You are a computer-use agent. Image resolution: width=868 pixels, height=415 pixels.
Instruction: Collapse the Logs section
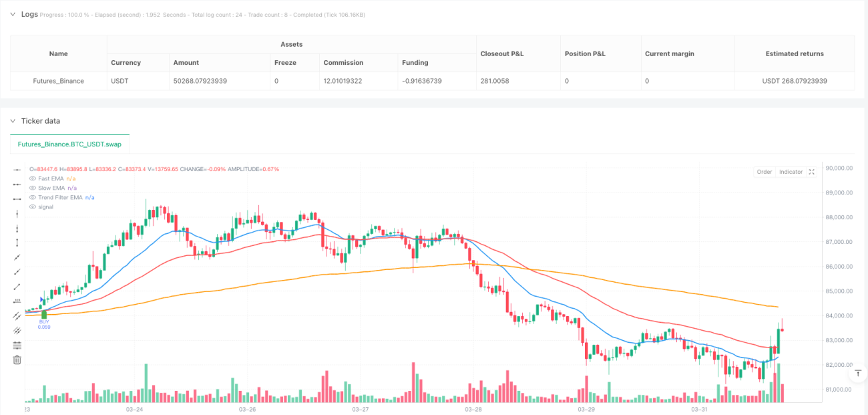13,14
